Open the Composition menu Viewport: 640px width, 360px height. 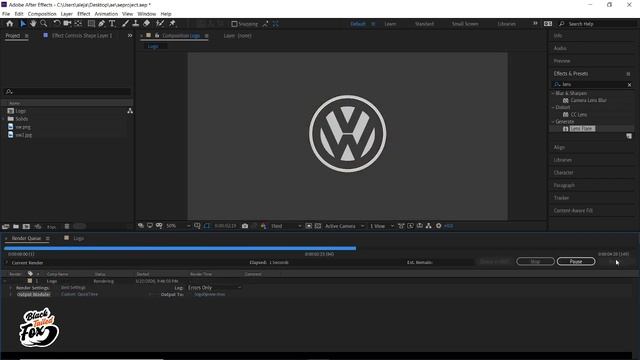point(42,14)
